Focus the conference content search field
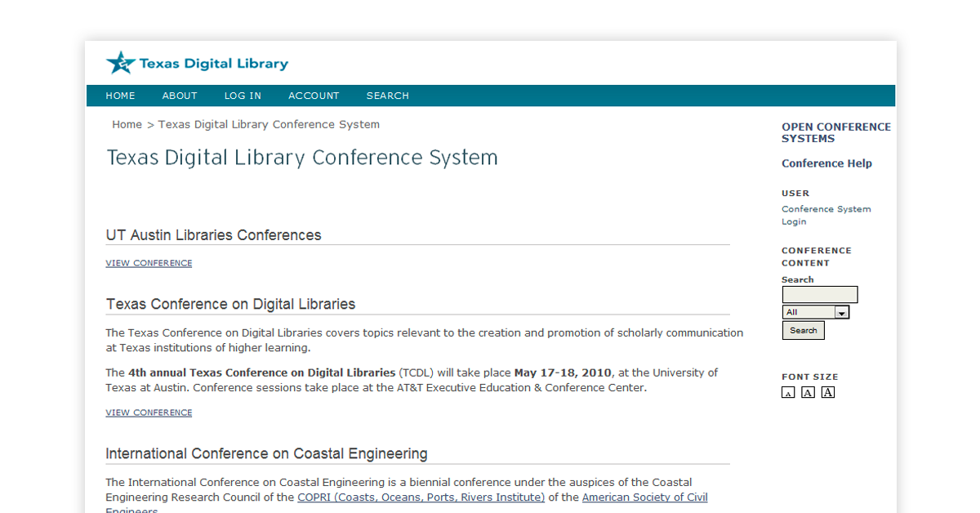 point(820,295)
